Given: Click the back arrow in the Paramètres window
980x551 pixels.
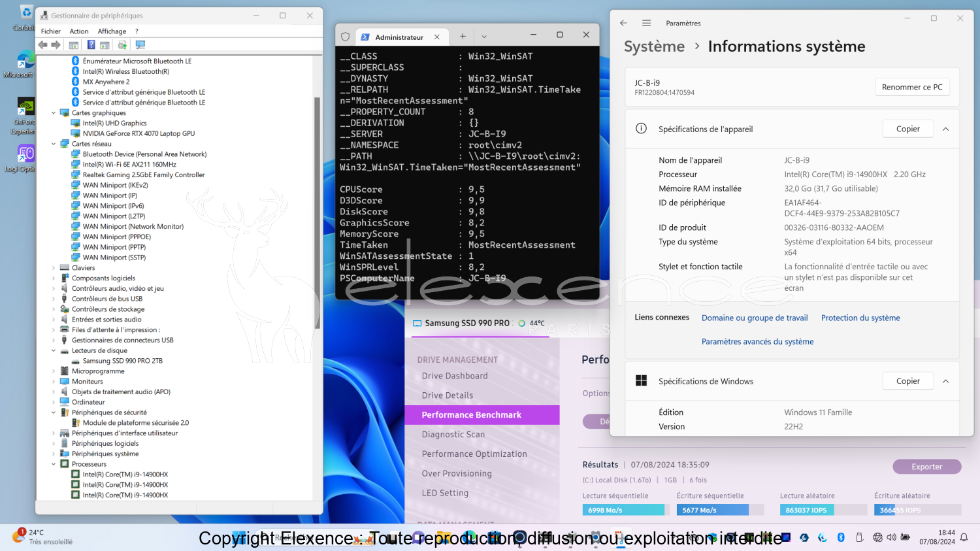Looking at the screenshot, I should (x=623, y=23).
